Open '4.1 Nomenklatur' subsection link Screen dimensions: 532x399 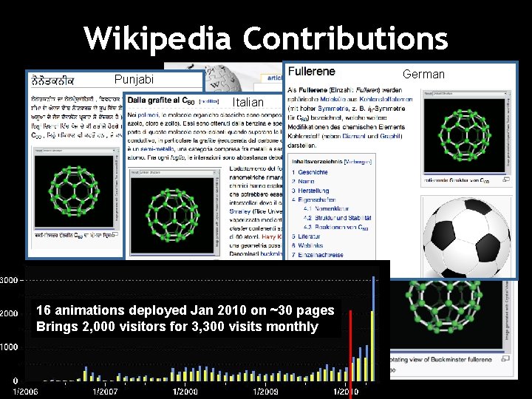click(x=327, y=208)
